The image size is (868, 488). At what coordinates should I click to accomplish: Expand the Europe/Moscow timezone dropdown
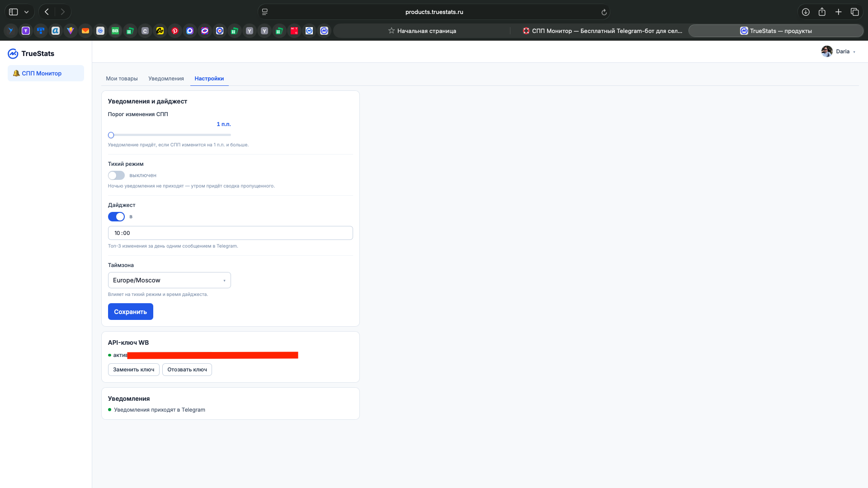170,280
